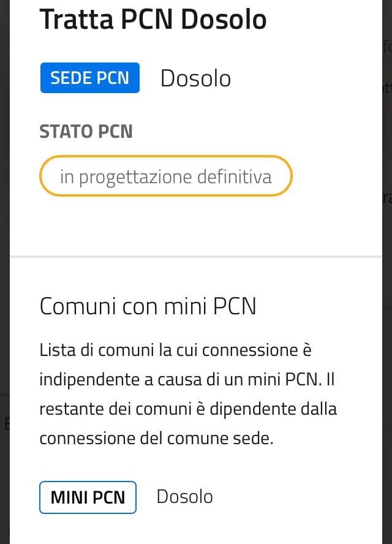
Task: Select Dosolo beside the SEDE PCN badge
Action: (x=195, y=78)
